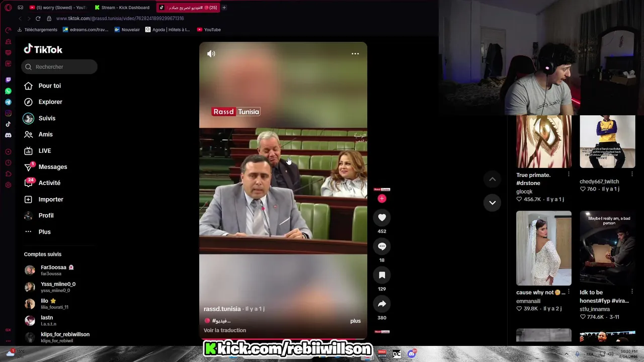Image resolution: width=644 pixels, height=362 pixels.
Task: Click the Opera menu logo
Action: 8,8
